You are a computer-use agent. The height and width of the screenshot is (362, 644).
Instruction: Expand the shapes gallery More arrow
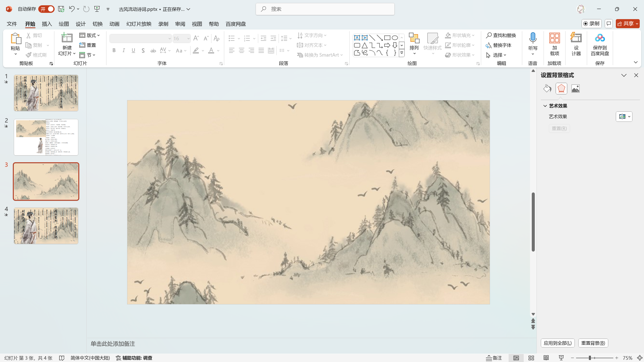(x=402, y=53)
